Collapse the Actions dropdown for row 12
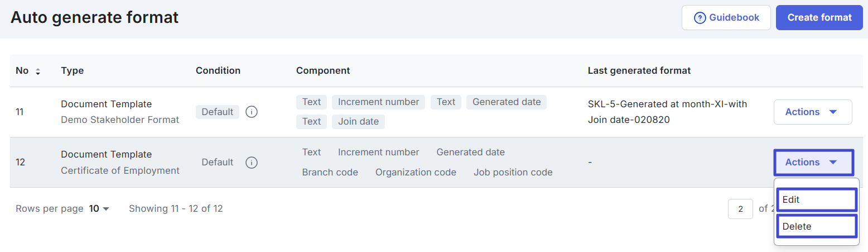868x252 pixels. (813, 162)
